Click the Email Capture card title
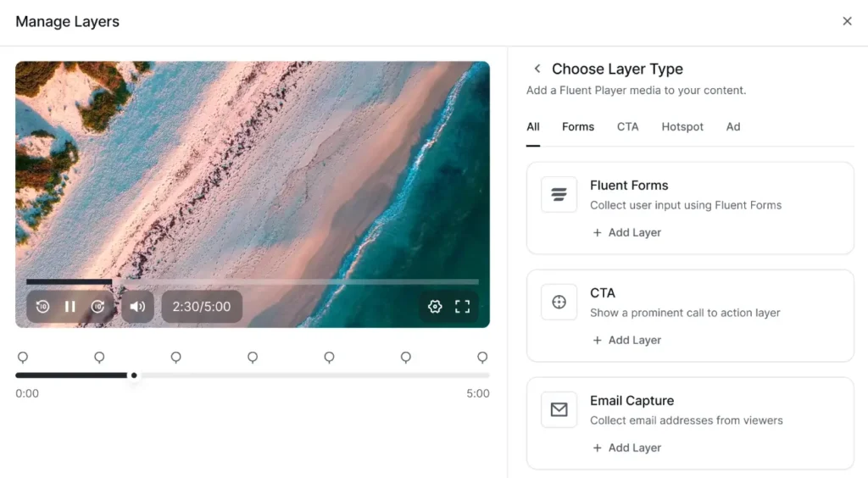 [x=632, y=401]
